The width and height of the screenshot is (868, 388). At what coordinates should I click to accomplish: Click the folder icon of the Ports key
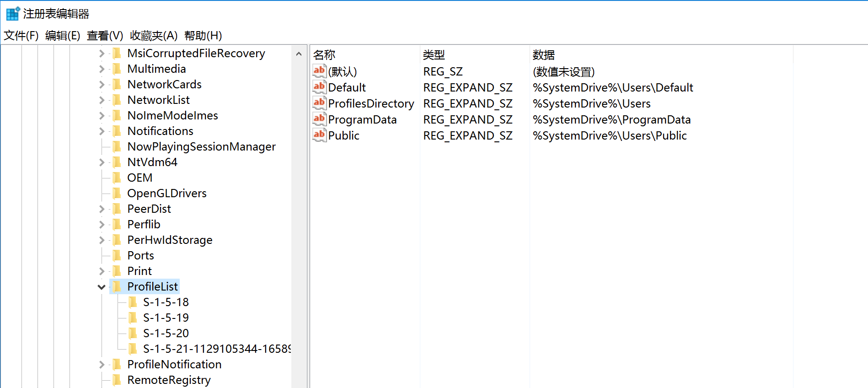[118, 255]
